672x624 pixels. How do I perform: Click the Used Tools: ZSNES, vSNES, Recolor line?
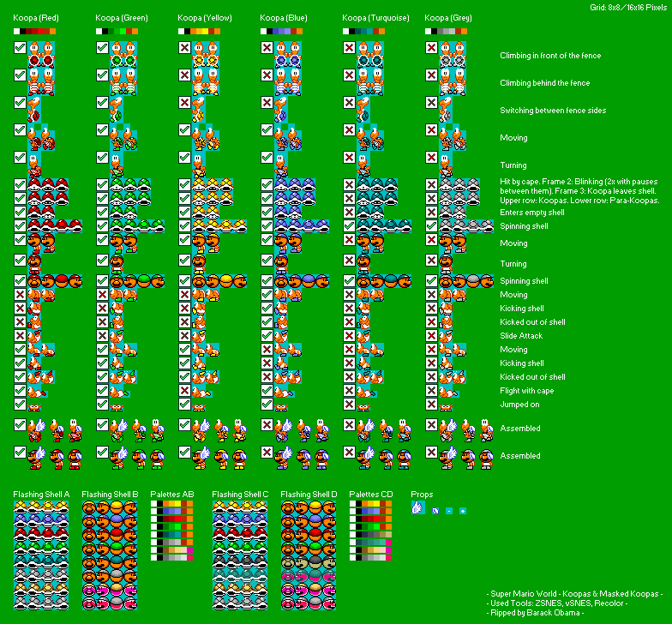pos(557,603)
